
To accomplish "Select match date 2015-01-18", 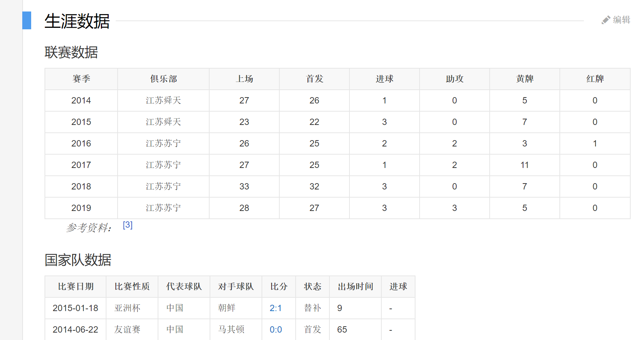I will coord(75,308).
